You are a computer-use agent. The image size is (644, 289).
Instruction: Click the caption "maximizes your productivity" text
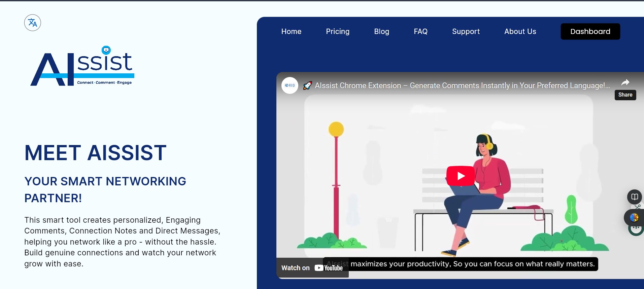click(x=473, y=264)
